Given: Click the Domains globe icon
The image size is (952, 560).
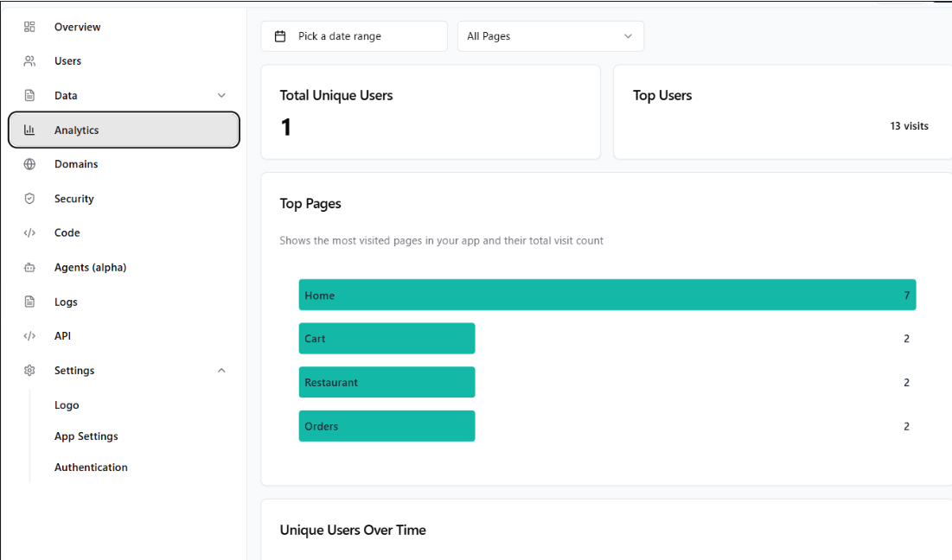Looking at the screenshot, I should coord(29,163).
